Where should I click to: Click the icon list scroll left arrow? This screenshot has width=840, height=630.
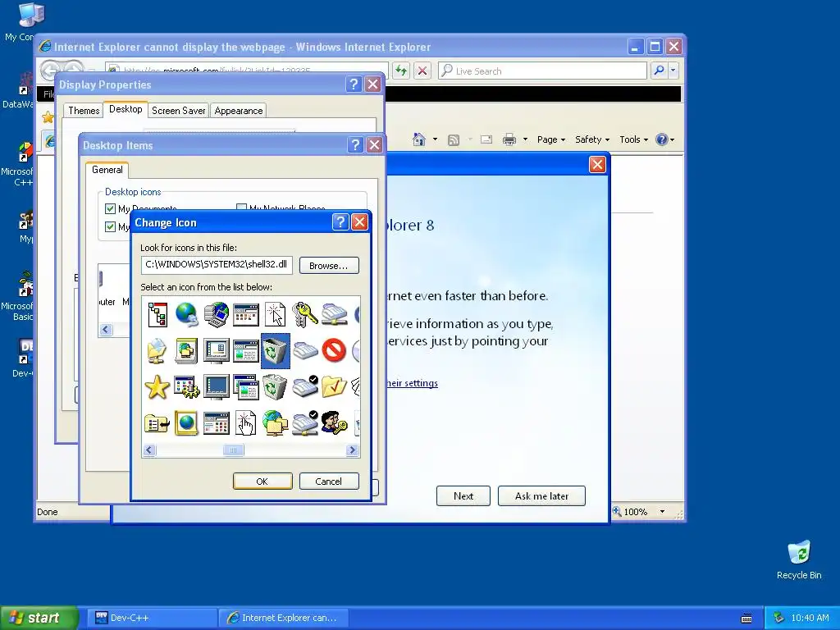pyautogui.click(x=149, y=450)
